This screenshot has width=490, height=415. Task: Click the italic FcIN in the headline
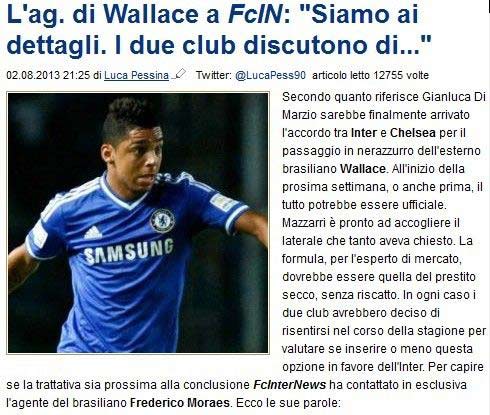(255, 15)
